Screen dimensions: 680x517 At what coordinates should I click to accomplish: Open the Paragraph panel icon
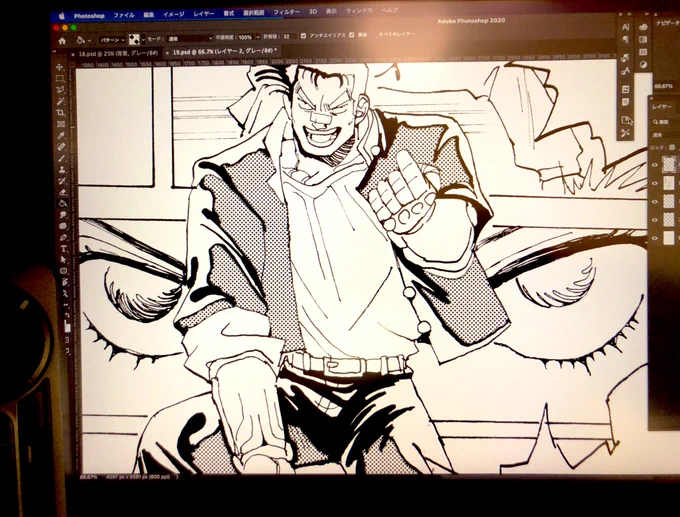coord(625,39)
